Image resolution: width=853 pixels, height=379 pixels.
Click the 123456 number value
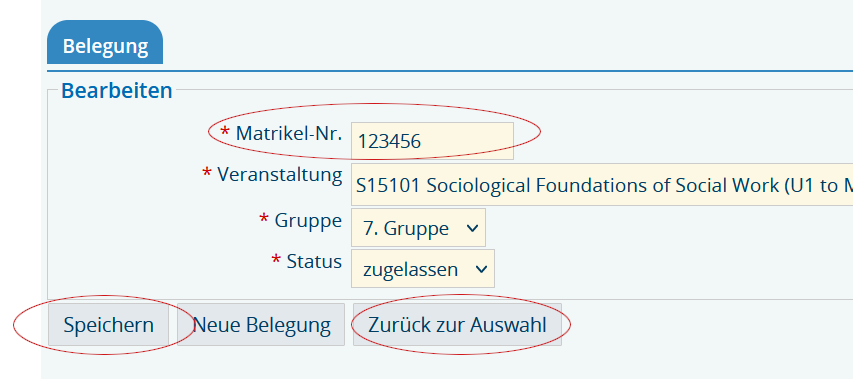pos(390,141)
